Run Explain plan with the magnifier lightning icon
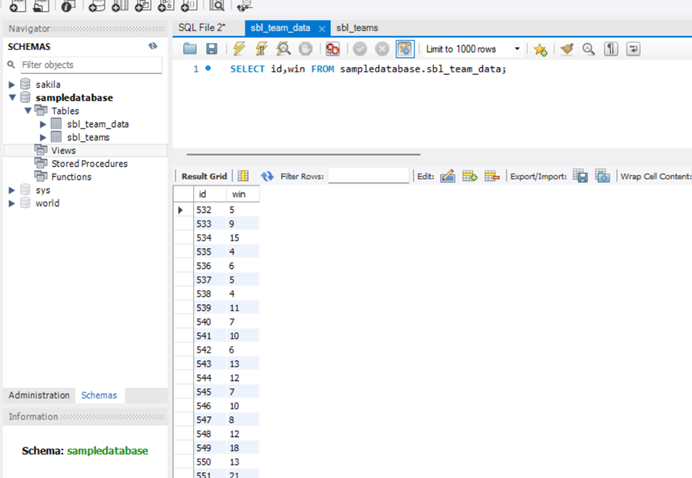Viewport: 692px width, 478px height. [283, 49]
